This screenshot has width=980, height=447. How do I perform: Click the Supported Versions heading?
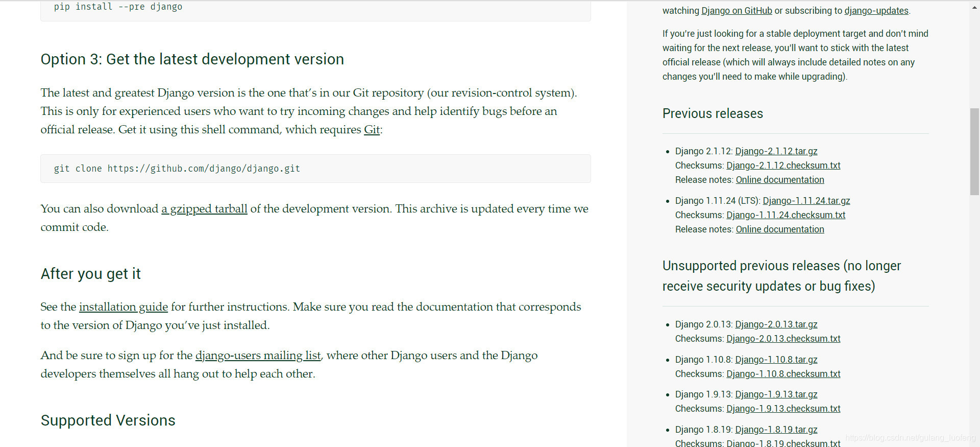pyautogui.click(x=108, y=420)
